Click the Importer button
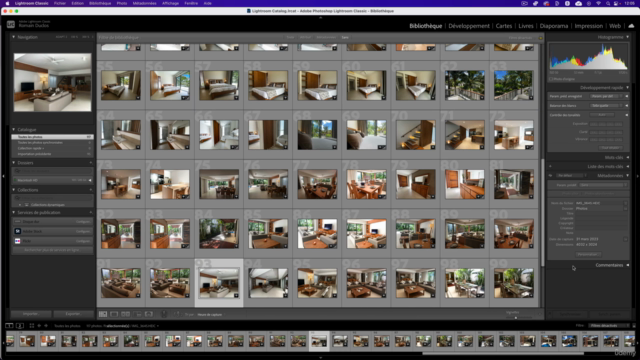 (31, 314)
